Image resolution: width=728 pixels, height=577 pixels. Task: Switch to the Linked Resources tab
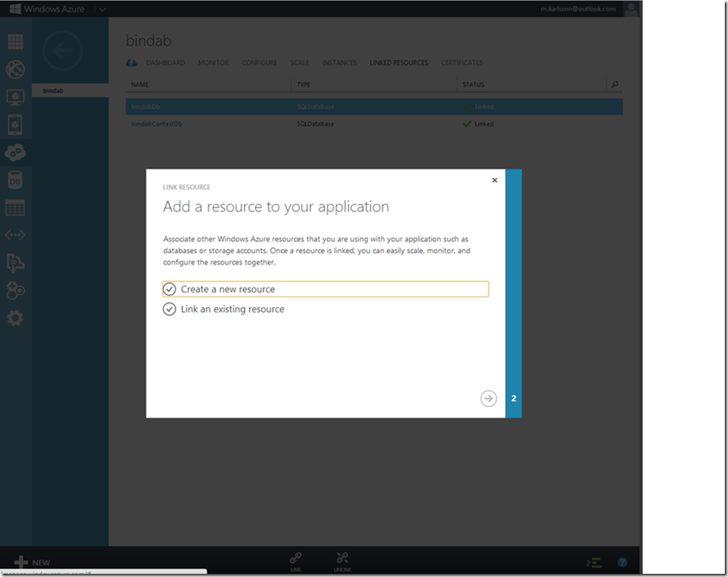[x=399, y=63]
